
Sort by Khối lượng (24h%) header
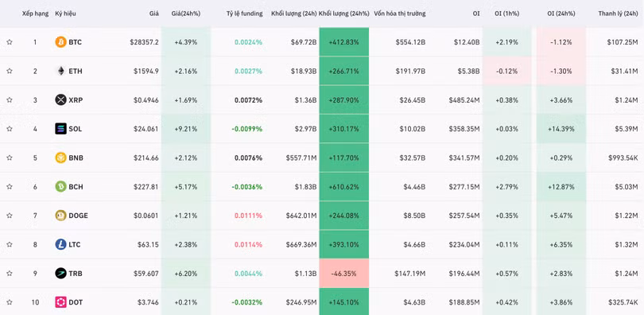pos(343,14)
